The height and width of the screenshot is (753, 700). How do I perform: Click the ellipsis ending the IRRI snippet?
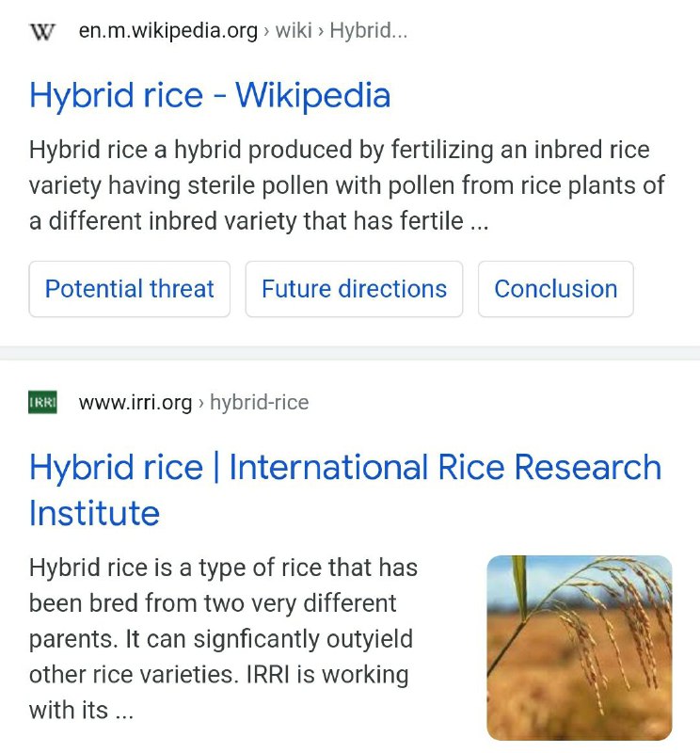point(124,711)
